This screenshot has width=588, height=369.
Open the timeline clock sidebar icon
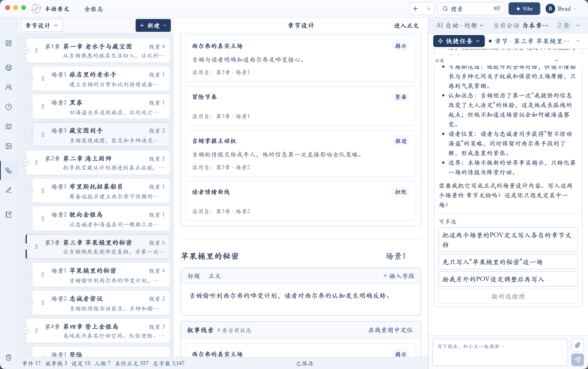pyautogui.click(x=9, y=107)
